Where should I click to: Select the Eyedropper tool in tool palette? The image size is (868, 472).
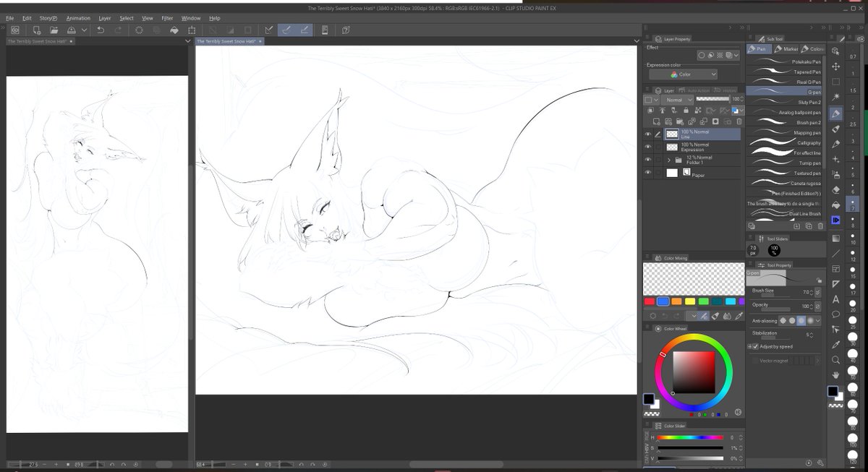pos(835,345)
